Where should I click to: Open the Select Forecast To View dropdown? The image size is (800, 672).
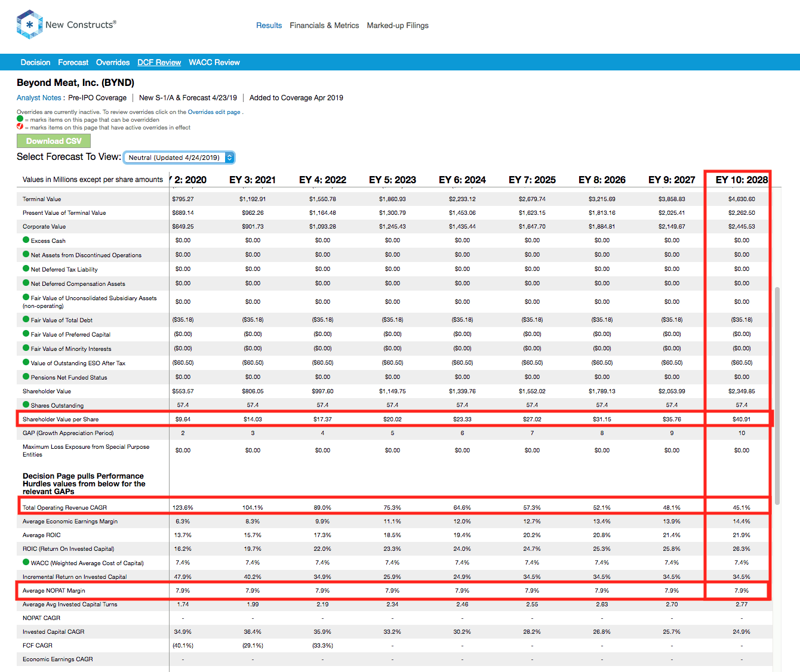click(179, 158)
